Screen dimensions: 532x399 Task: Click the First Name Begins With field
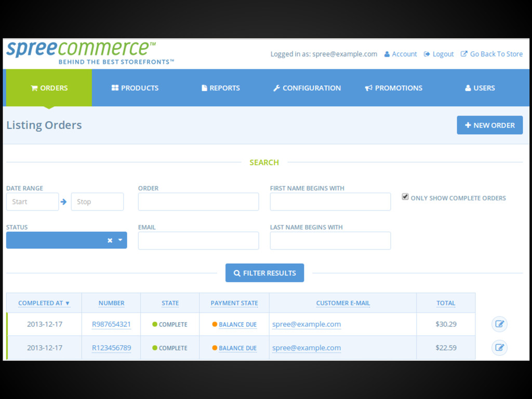pos(330,202)
